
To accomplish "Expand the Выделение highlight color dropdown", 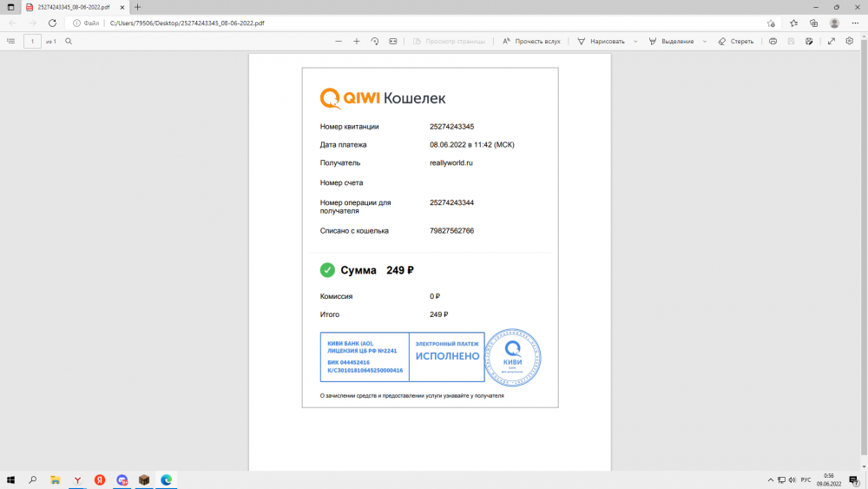I will coord(705,41).
